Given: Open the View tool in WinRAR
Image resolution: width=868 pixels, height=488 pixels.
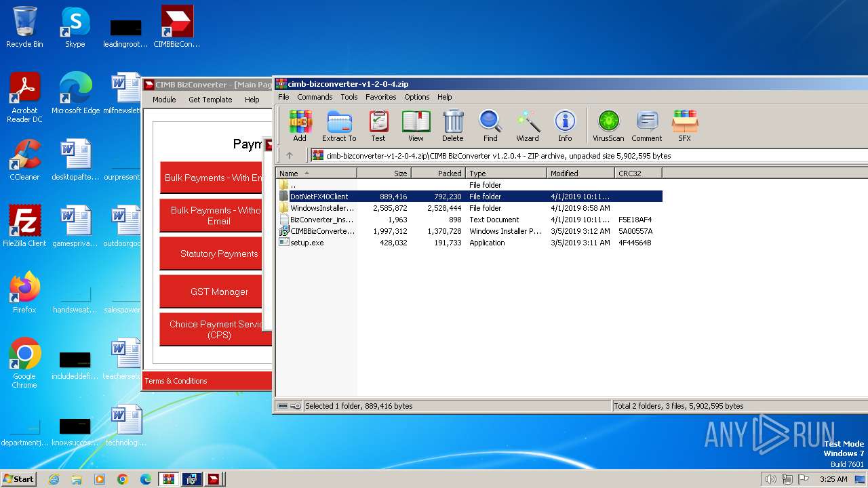Looking at the screenshot, I should [416, 126].
